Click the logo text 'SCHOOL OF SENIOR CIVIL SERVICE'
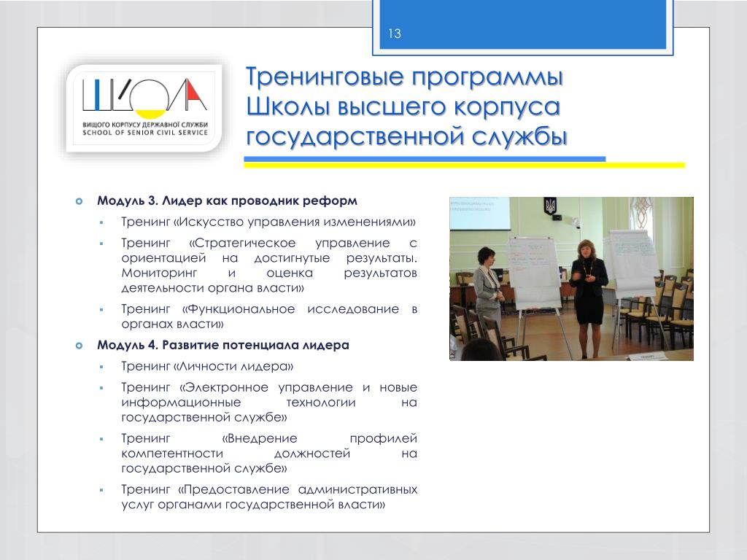 pos(145,133)
